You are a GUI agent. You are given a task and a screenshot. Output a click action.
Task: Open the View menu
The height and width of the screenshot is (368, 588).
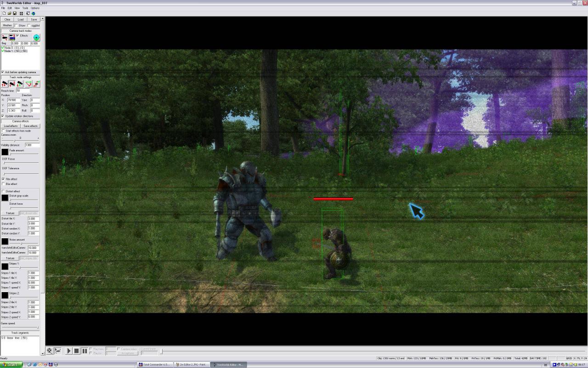[17, 8]
